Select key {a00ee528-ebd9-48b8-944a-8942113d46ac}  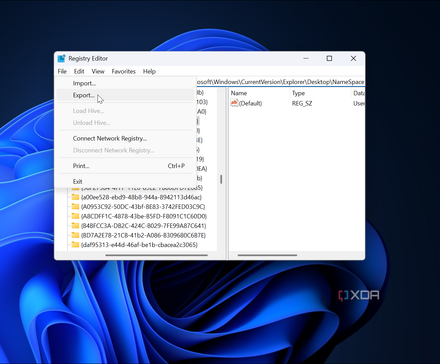[141, 197]
